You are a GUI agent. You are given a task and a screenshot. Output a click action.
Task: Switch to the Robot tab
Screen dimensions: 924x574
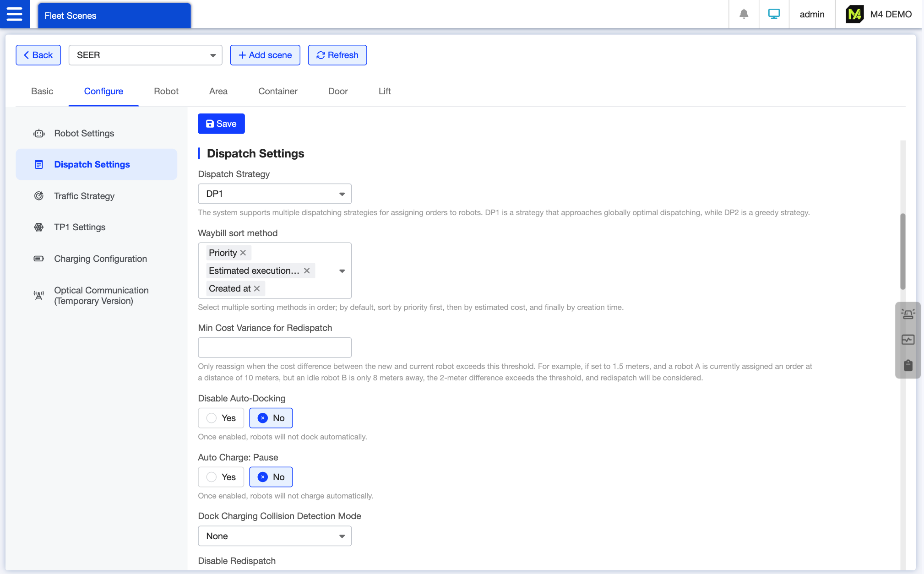click(x=166, y=91)
